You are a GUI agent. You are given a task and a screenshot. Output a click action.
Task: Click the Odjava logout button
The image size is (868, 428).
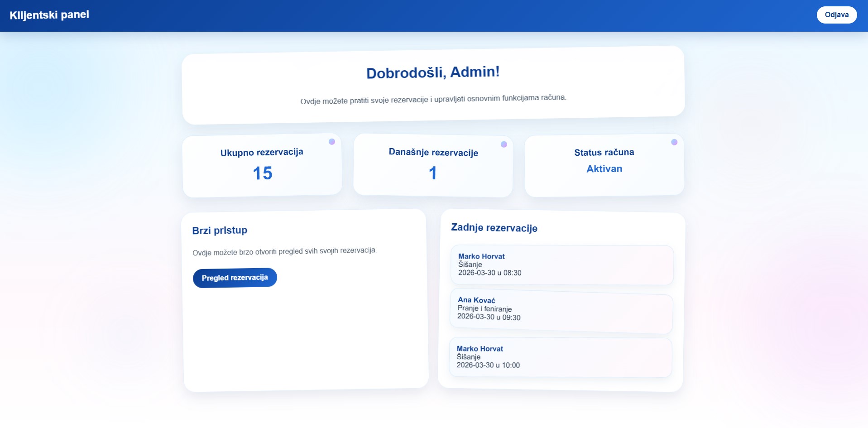(836, 15)
